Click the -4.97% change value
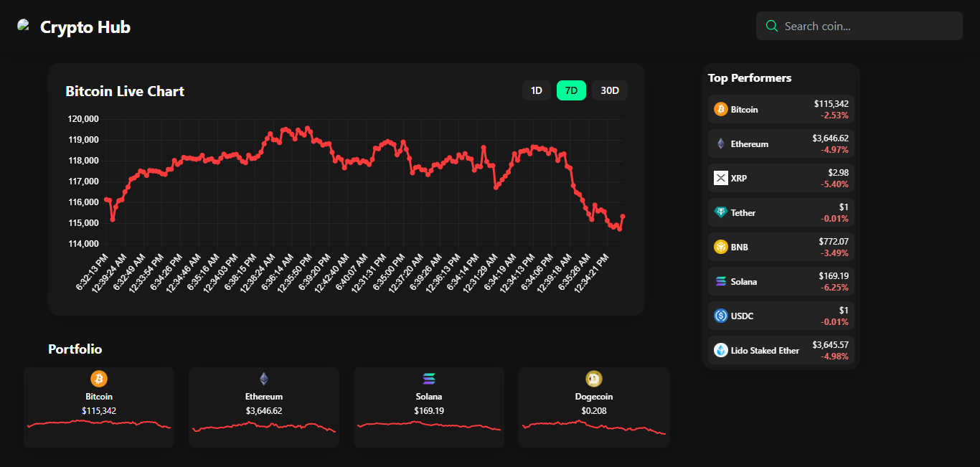Image resolution: width=980 pixels, height=467 pixels. [835, 149]
